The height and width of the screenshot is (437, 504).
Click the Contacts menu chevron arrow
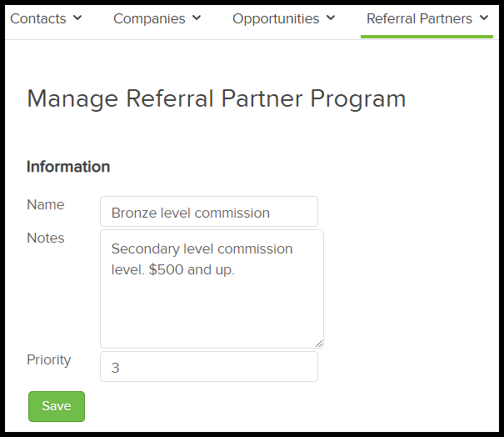tap(77, 18)
